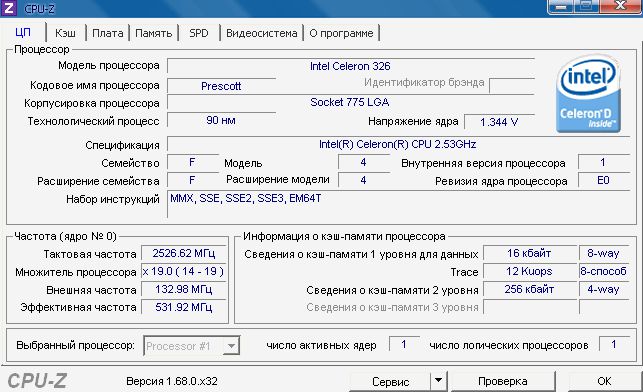Click the Intel(R) Celeron(R) CPU 2.53GHz specification
This screenshot has height=392, width=643.
pos(398,144)
